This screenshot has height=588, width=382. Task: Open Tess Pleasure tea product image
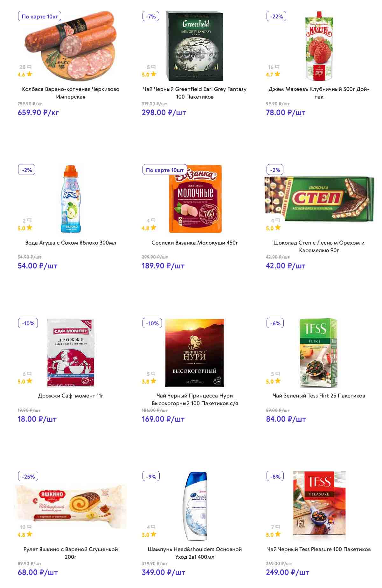click(x=319, y=506)
